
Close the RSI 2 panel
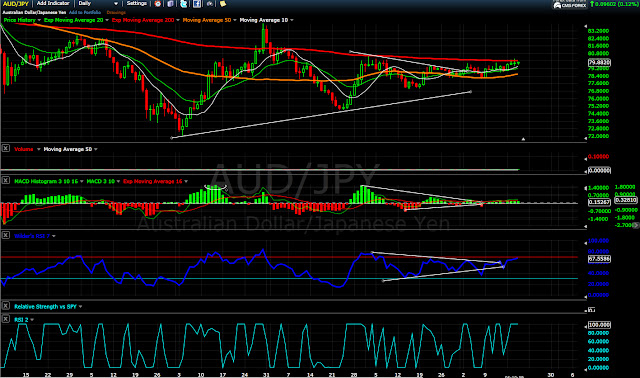[x=6, y=318]
